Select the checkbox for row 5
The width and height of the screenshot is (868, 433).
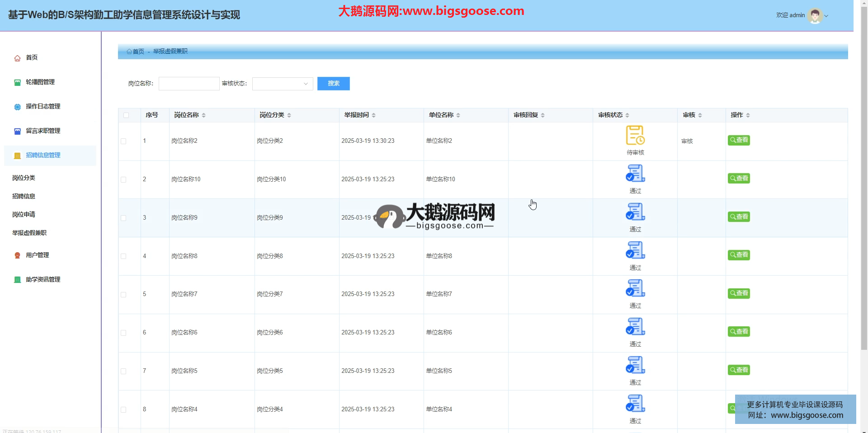123,294
